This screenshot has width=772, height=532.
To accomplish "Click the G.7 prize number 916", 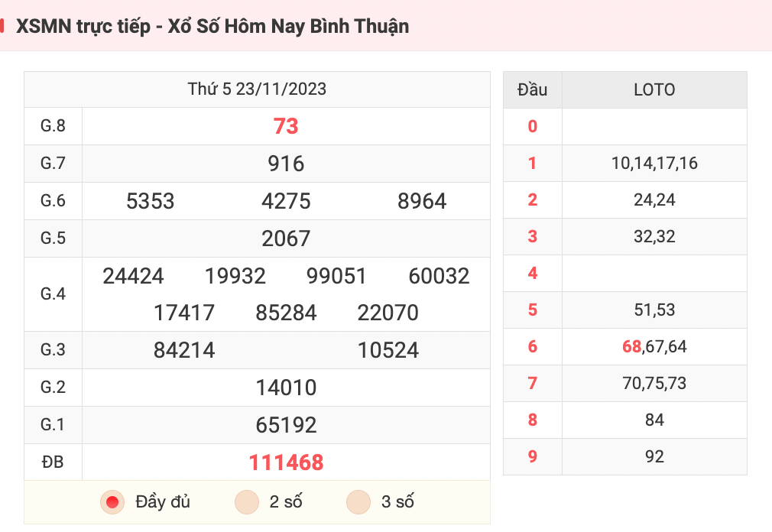I will (x=286, y=164).
